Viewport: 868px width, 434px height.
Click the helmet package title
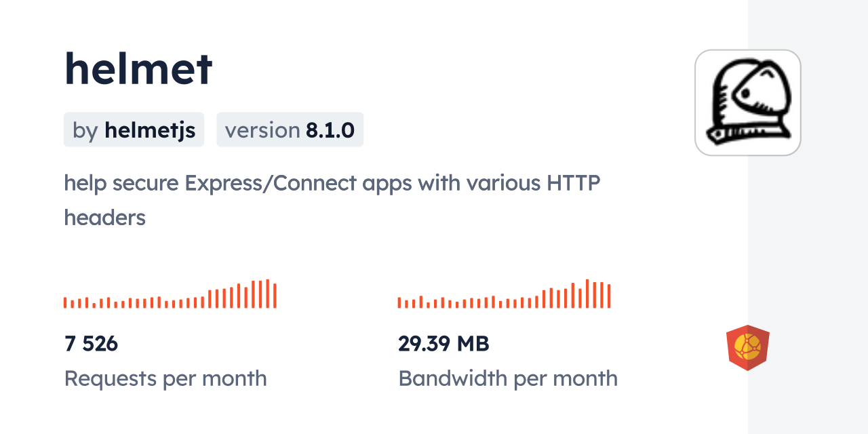tap(138, 68)
